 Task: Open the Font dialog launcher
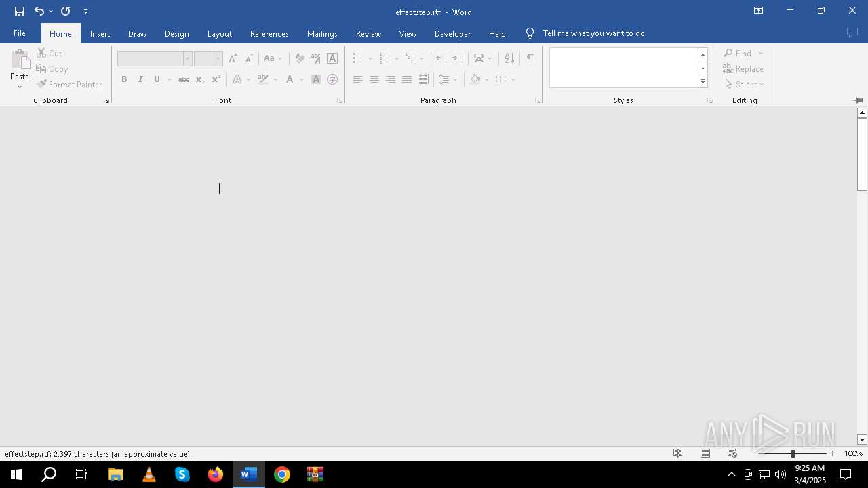[x=340, y=100]
